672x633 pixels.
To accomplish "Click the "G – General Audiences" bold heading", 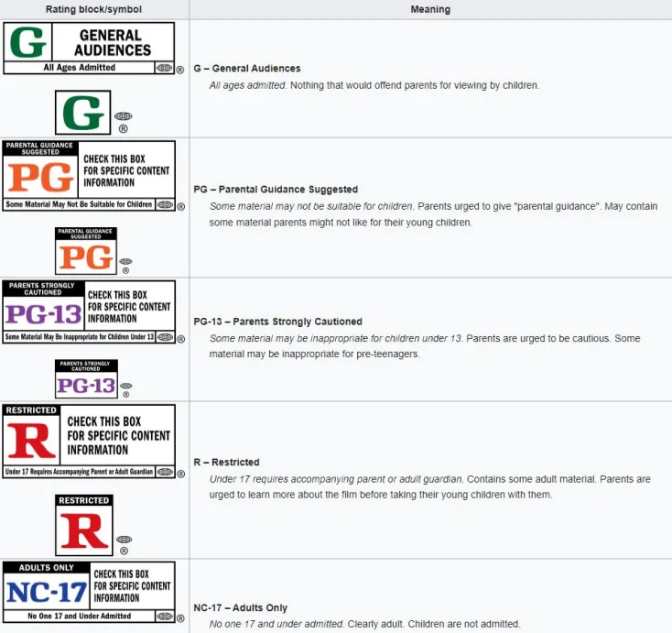I will (247, 69).
